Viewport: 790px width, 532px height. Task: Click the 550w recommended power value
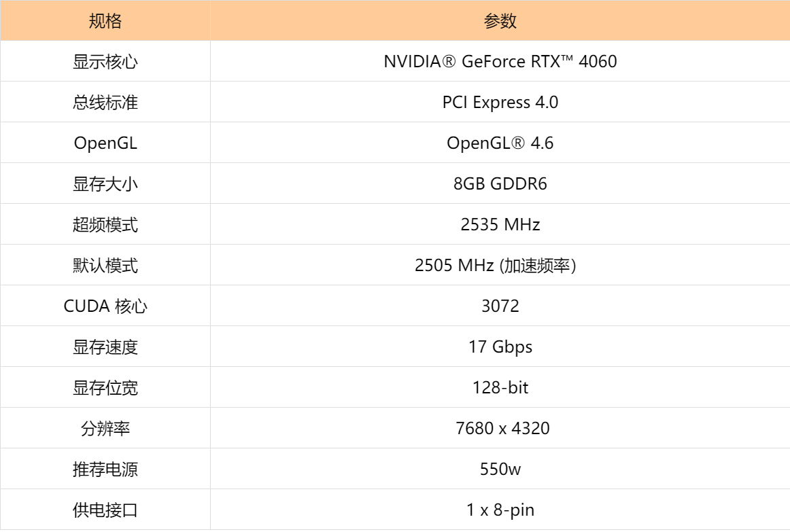coord(500,469)
